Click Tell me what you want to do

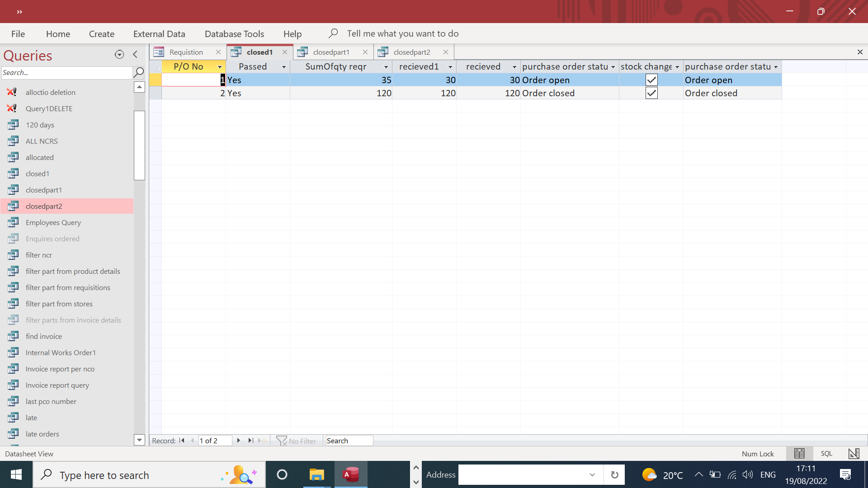(403, 33)
